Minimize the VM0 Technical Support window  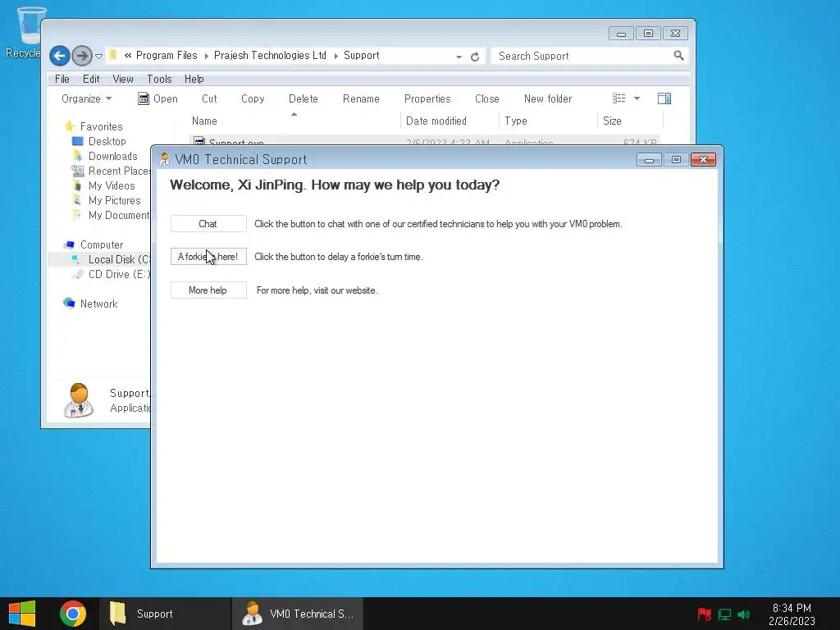649,160
